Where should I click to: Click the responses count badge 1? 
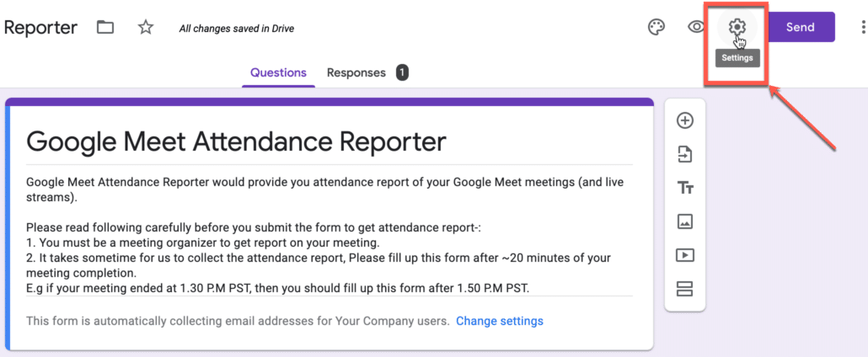(403, 72)
